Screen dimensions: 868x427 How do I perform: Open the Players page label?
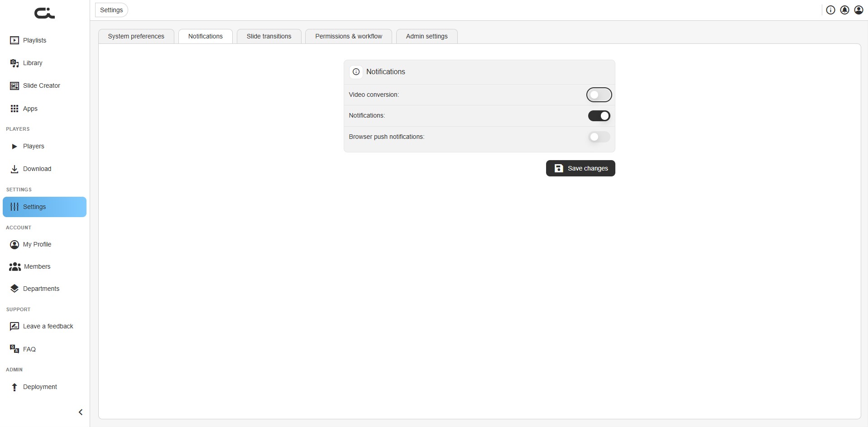pyautogui.click(x=34, y=146)
